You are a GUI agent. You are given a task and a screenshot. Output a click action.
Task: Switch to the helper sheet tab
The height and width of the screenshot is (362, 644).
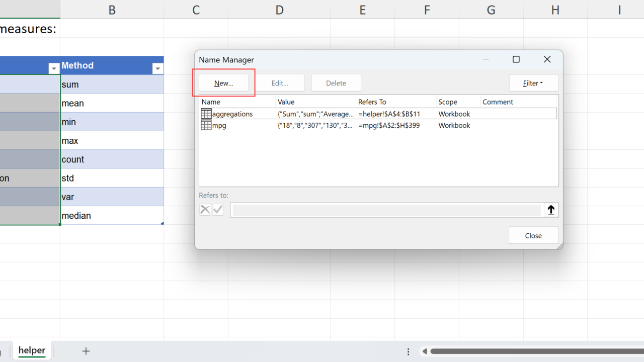pos(32,350)
